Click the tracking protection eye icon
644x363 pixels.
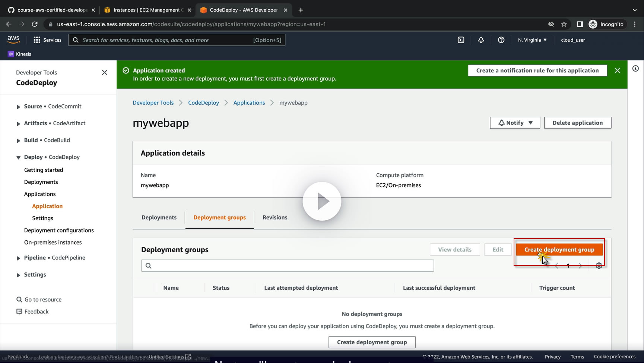[x=551, y=24]
